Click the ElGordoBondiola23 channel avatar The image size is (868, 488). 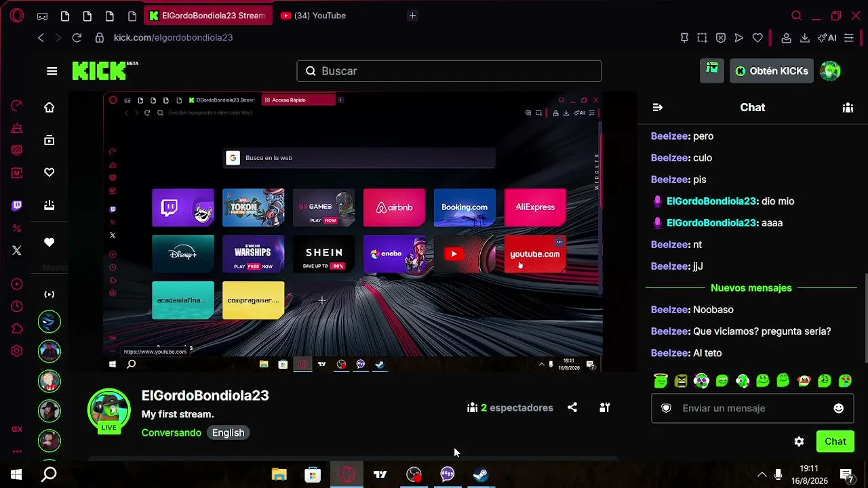coord(109,409)
